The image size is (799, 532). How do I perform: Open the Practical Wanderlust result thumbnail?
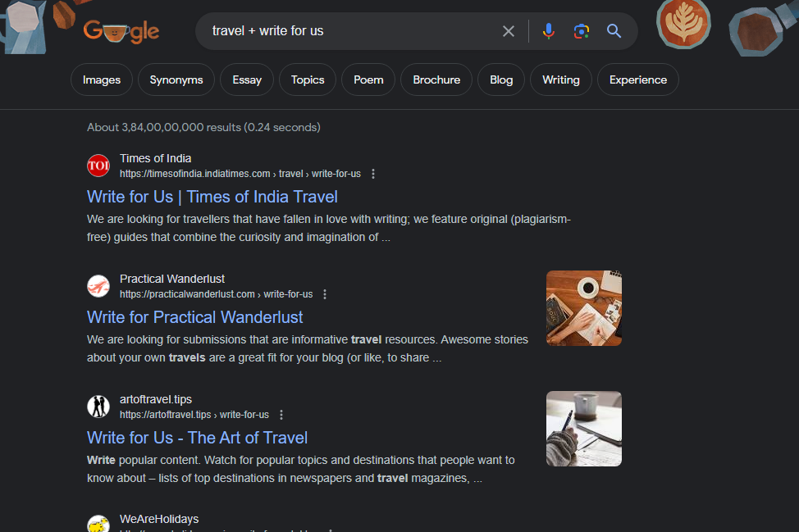[584, 308]
